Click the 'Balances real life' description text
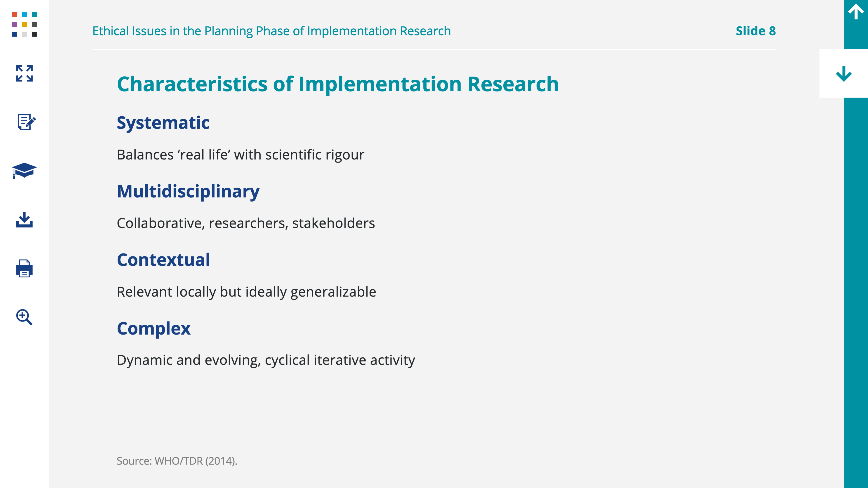Image resolution: width=868 pixels, height=488 pixels. (240, 155)
